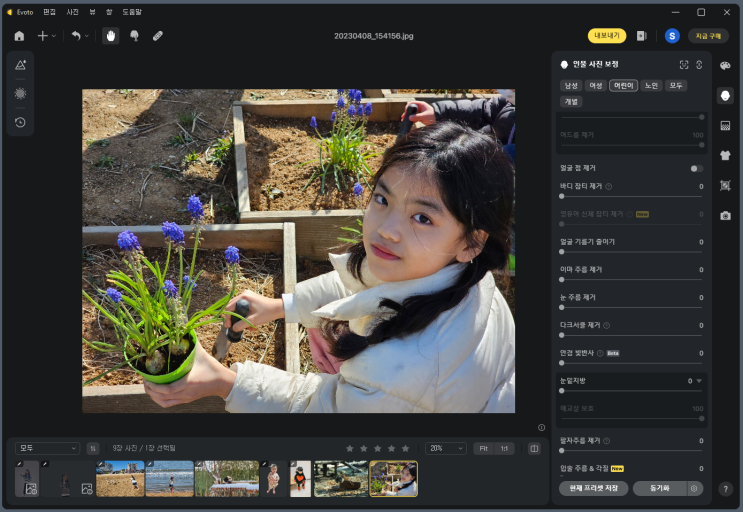Select the animal lying on ground thumbnail
Image resolution: width=743 pixels, height=512 pixels.
pyautogui.click(x=341, y=479)
